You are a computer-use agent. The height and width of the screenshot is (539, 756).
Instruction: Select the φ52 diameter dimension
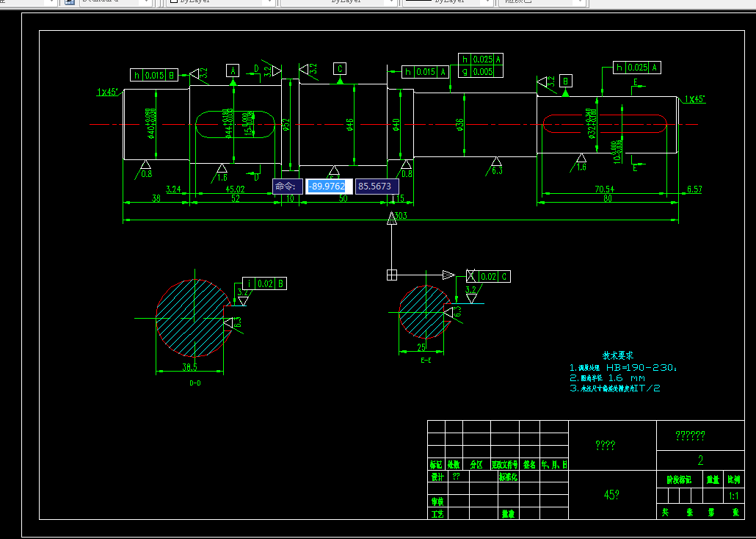click(286, 125)
